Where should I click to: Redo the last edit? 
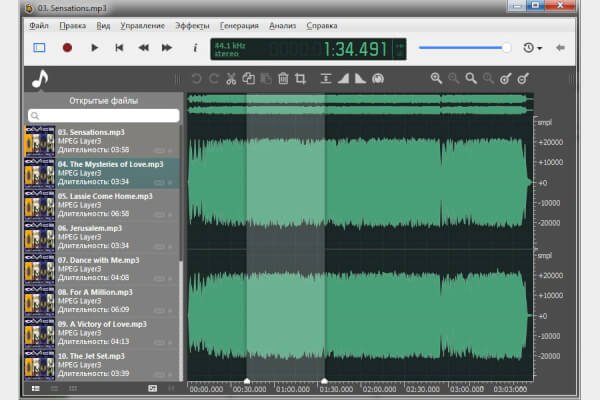214,79
